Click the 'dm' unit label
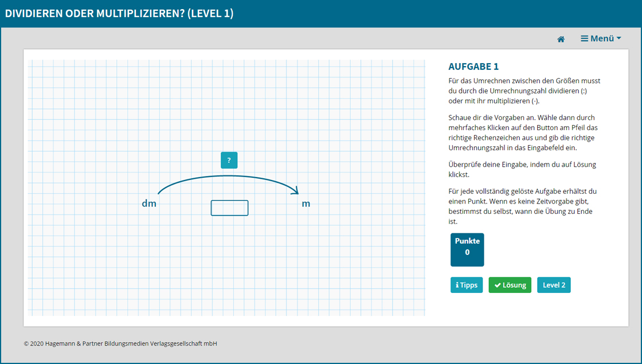Viewport: 642px width, 364px height. pos(149,203)
